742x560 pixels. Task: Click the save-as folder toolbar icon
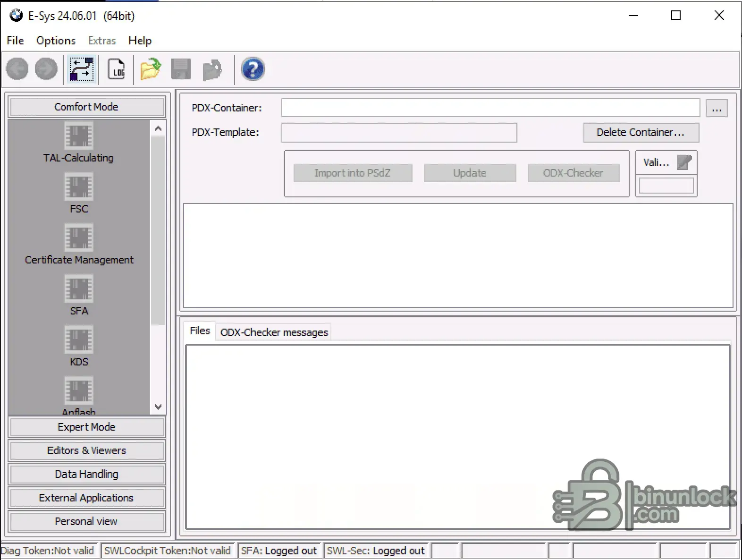click(x=212, y=69)
